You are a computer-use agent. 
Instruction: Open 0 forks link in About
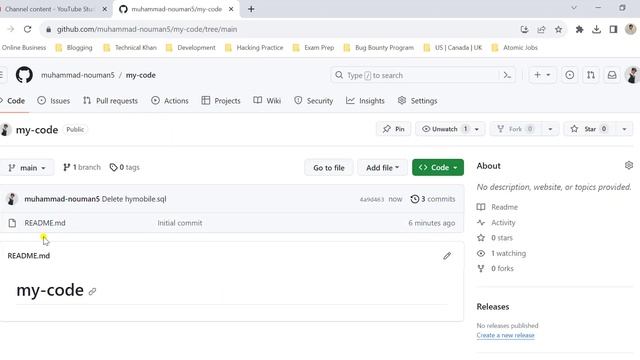502,268
